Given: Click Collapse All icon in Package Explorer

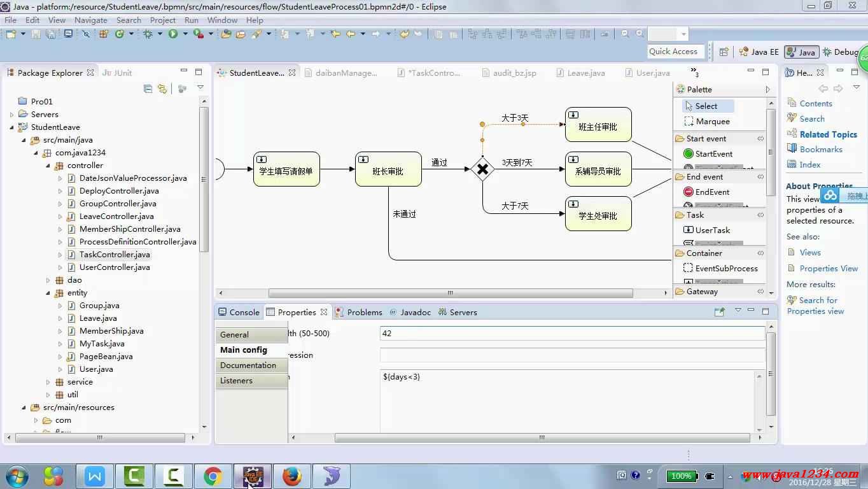Looking at the screenshot, I should 148,89.
